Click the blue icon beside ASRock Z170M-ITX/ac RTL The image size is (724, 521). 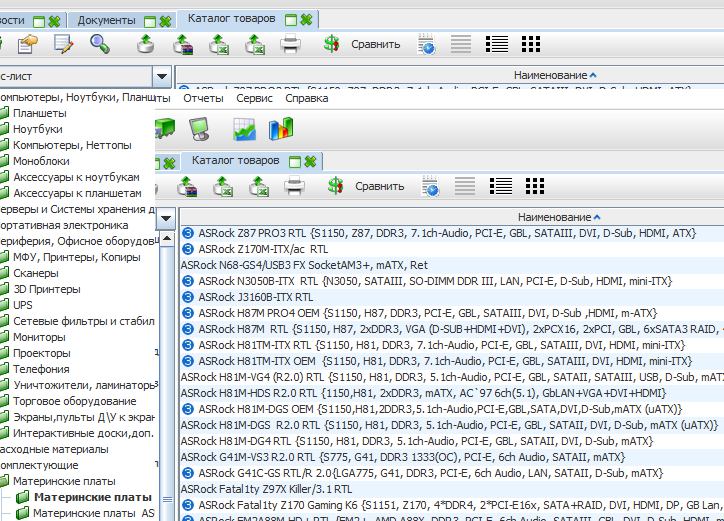tap(187, 249)
